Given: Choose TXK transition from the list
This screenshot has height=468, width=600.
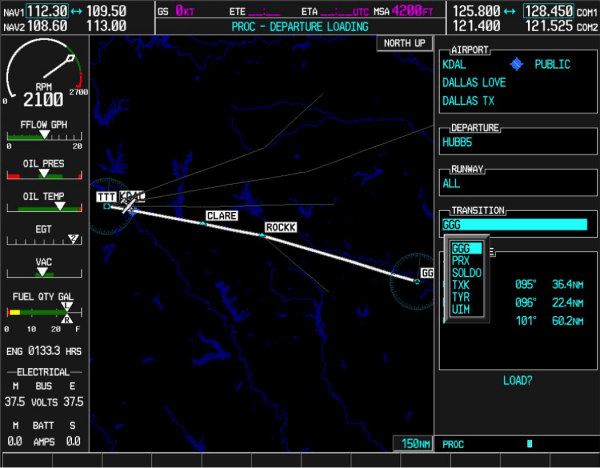Looking at the screenshot, I should click(460, 285).
